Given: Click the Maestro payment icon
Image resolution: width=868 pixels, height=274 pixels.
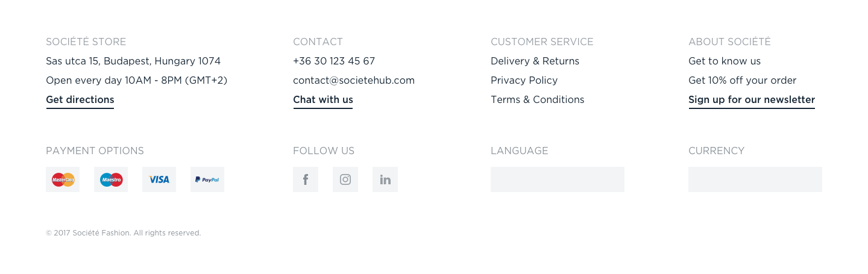Looking at the screenshot, I should (x=111, y=179).
